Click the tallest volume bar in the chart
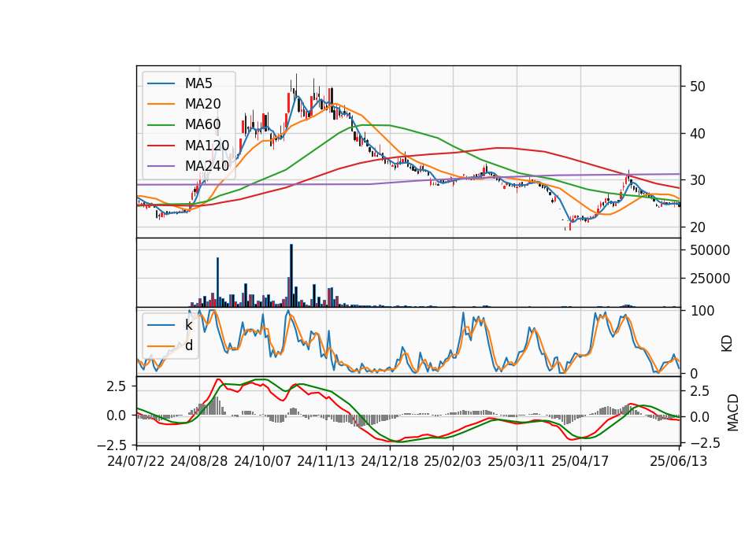This screenshot has width=756, height=543. (291, 275)
